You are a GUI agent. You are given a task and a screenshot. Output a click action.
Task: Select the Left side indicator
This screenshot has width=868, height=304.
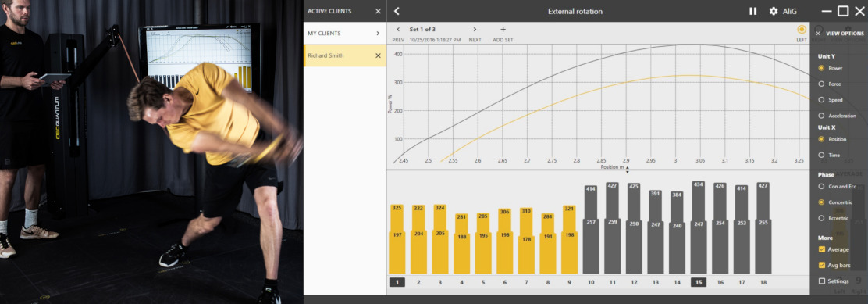click(802, 30)
